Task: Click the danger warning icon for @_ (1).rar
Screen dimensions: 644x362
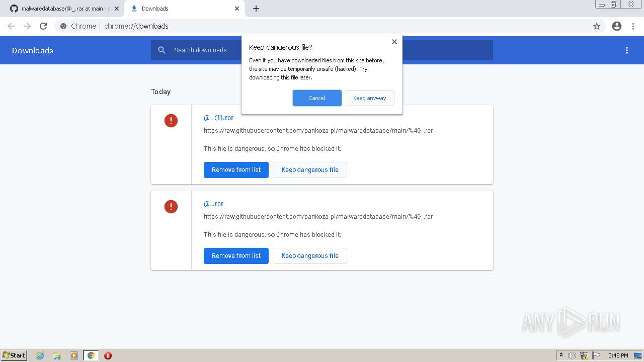Action: (x=171, y=121)
